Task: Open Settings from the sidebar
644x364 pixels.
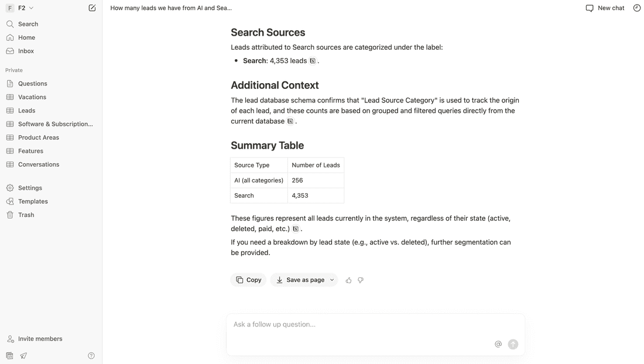Action: [x=30, y=188]
